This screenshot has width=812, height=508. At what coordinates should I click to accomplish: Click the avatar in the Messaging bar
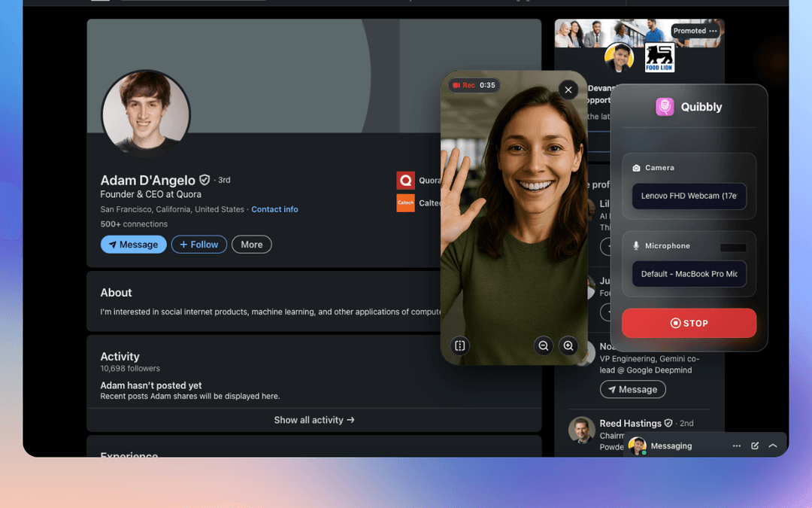click(638, 446)
